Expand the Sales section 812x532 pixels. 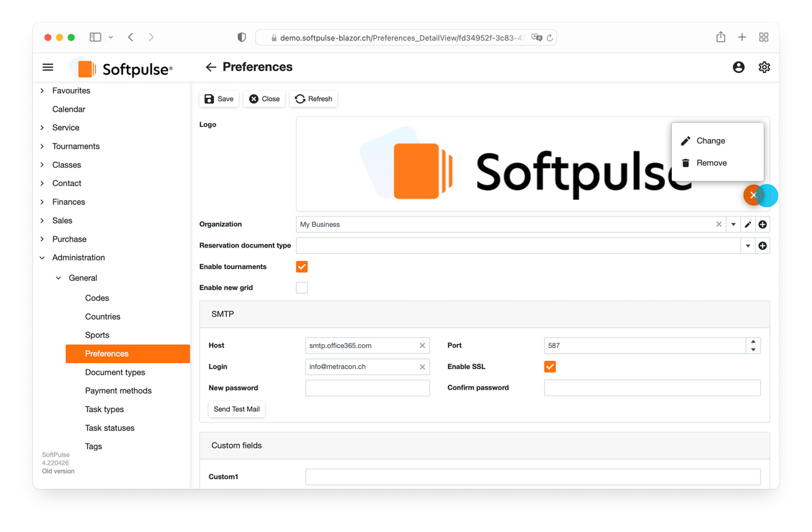click(x=43, y=220)
